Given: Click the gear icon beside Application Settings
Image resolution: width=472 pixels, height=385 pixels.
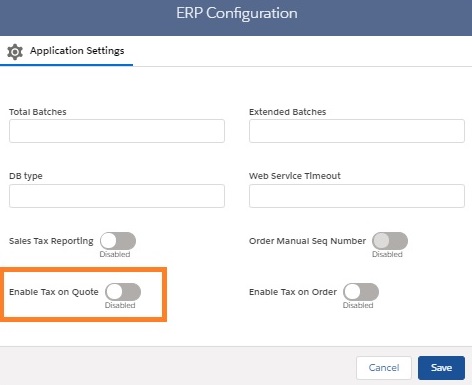Looking at the screenshot, I should pyautogui.click(x=15, y=52).
